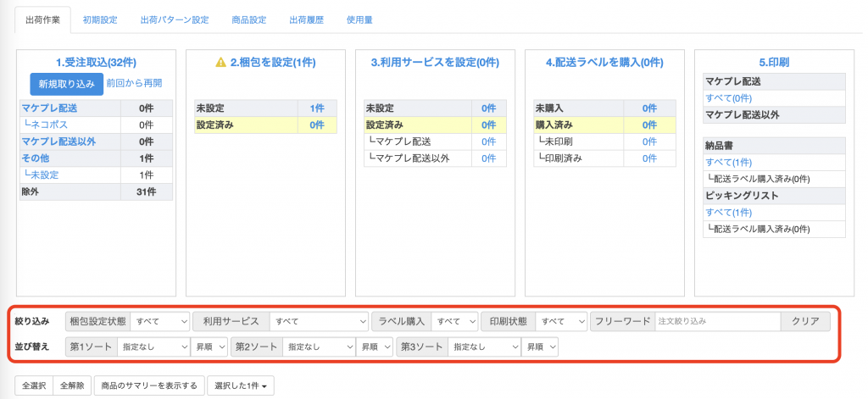
Task: Click 0件 for └マケプレ配送以外 in 利用サービス panel
Action: pos(489,158)
